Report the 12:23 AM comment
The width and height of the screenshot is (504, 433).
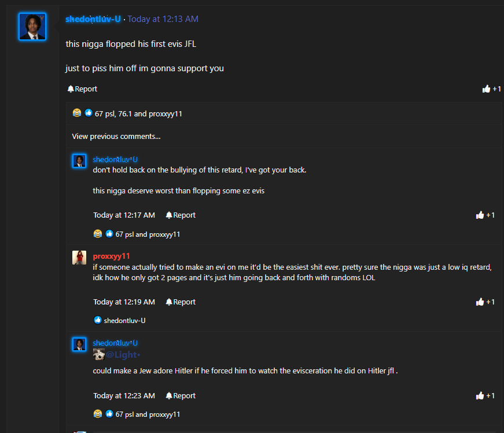(181, 396)
